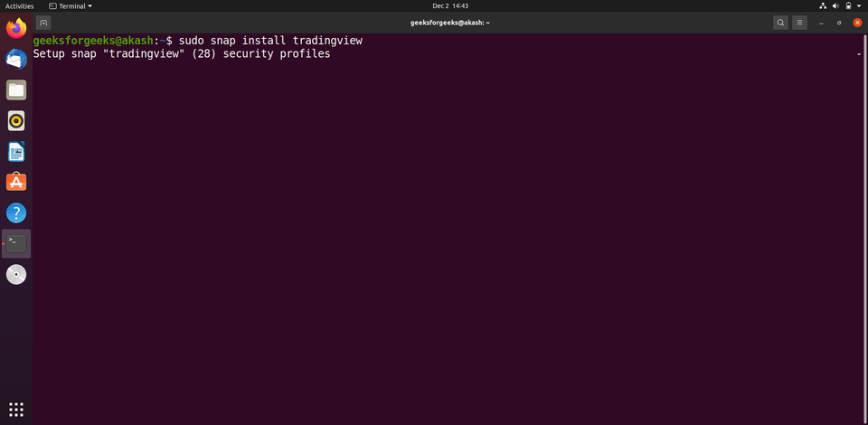
Task: Open Ubuntu Software store icon
Action: point(16,182)
